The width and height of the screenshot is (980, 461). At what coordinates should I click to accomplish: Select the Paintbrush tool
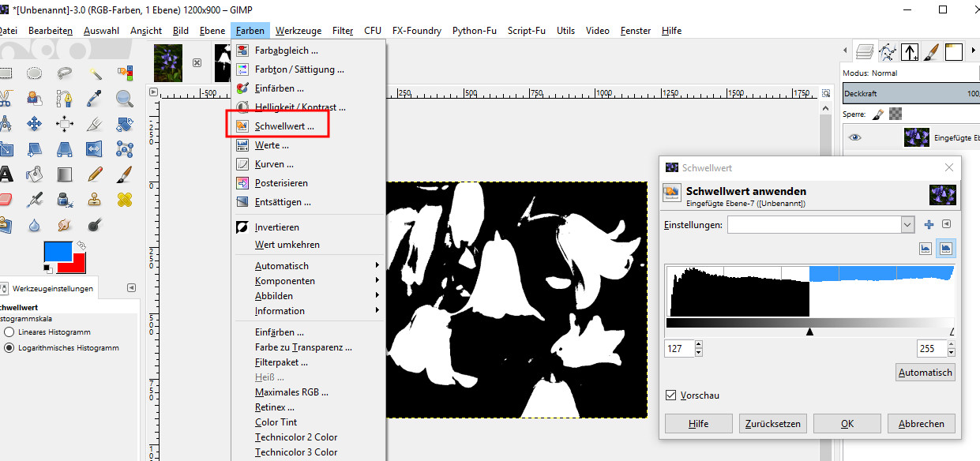point(125,174)
